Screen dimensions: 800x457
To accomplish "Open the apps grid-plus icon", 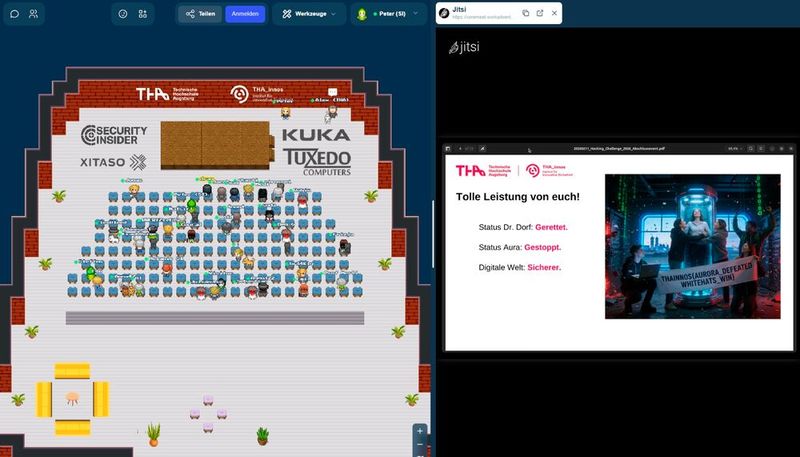I will click(142, 14).
